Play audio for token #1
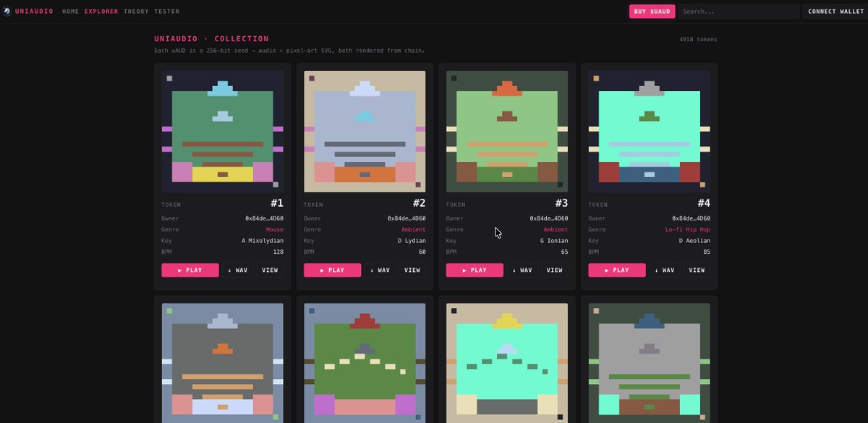The height and width of the screenshot is (423, 868). tap(190, 270)
